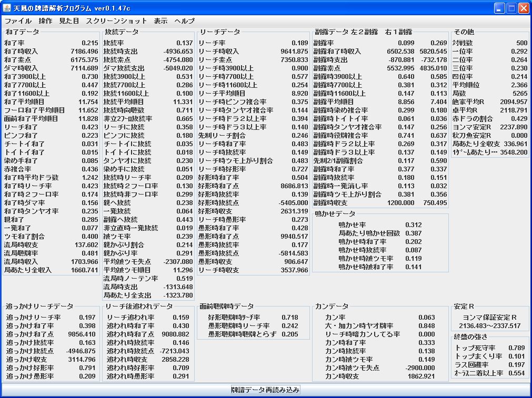532x398 pixels.
Task: Select the リーチ時好形率 label
Action: [222, 169]
